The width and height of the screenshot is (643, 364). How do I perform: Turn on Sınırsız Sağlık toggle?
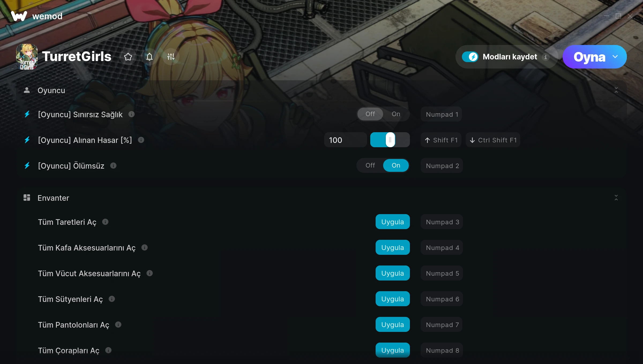click(396, 114)
